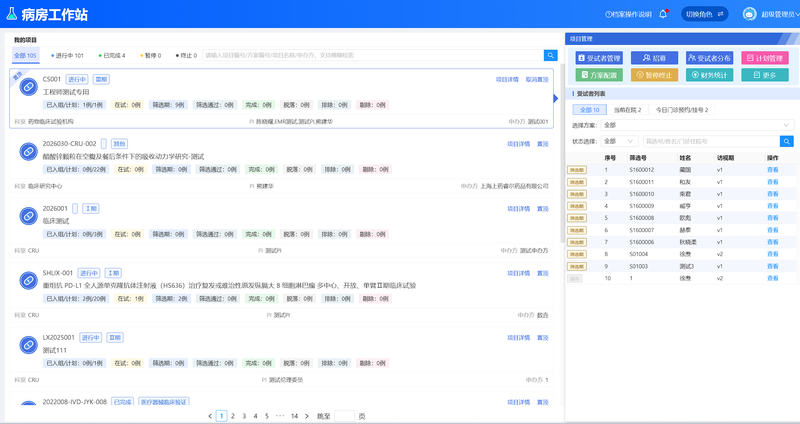This screenshot has height=424, width=800.
Task: Click the 进行中 tag on CS001
Action: pos(77,80)
